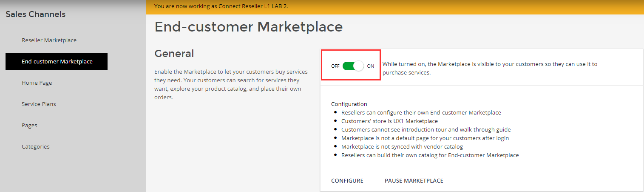Click the ON label beside the switch
The width and height of the screenshot is (644, 192).
pyautogui.click(x=370, y=66)
